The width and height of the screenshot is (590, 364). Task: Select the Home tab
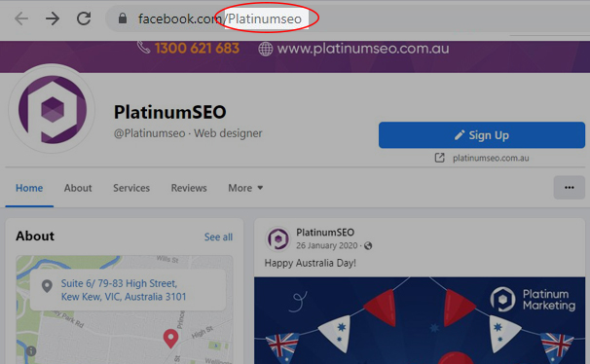point(29,188)
